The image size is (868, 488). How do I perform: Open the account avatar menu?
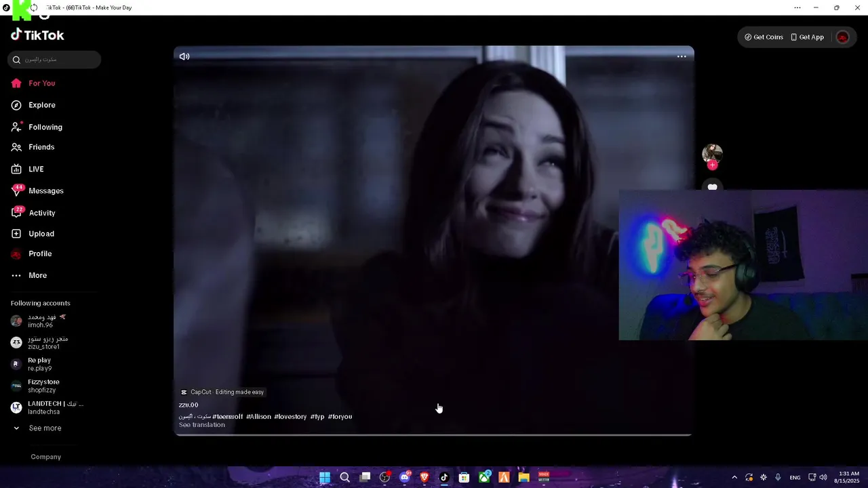pyautogui.click(x=842, y=37)
